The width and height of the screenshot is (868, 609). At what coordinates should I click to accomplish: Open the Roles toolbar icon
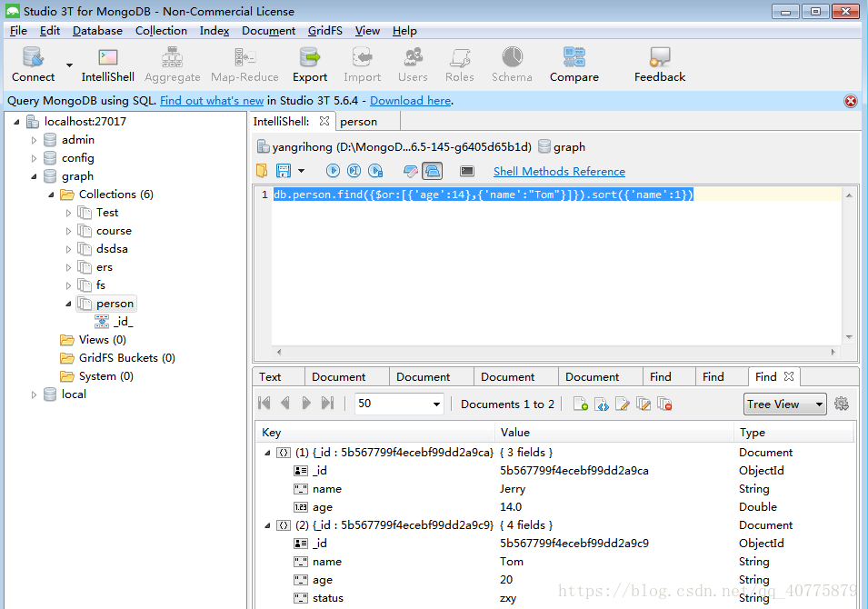tap(460, 65)
